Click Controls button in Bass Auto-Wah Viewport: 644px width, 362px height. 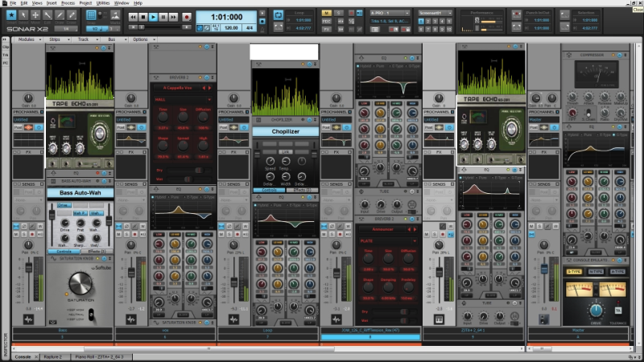(x=64, y=251)
